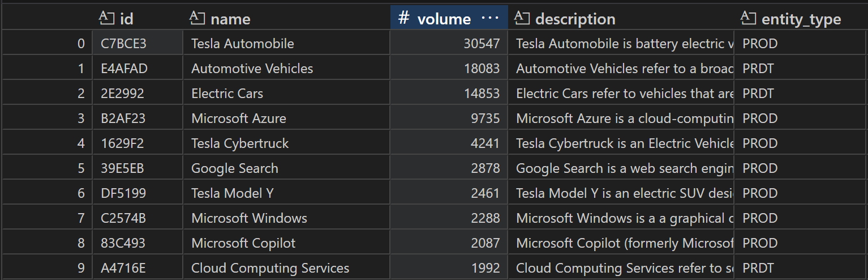The height and width of the screenshot is (280, 868).
Task: Select row index 3
Action: (x=48, y=118)
